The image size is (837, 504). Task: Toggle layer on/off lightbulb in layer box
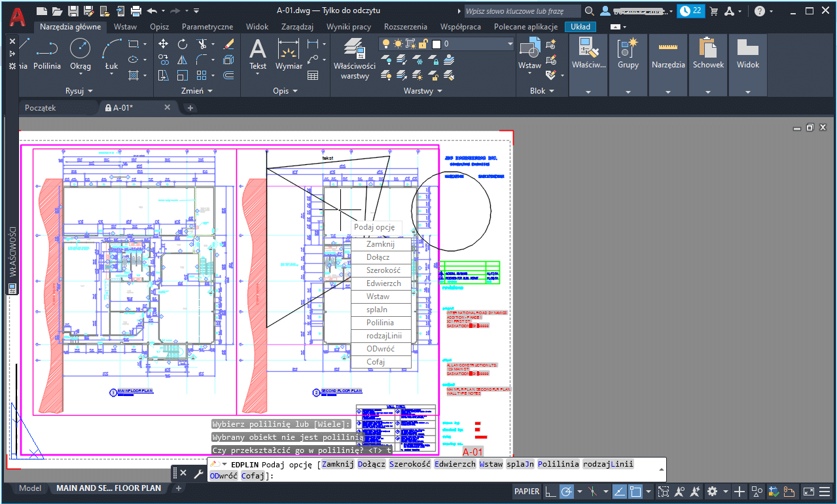click(x=386, y=44)
